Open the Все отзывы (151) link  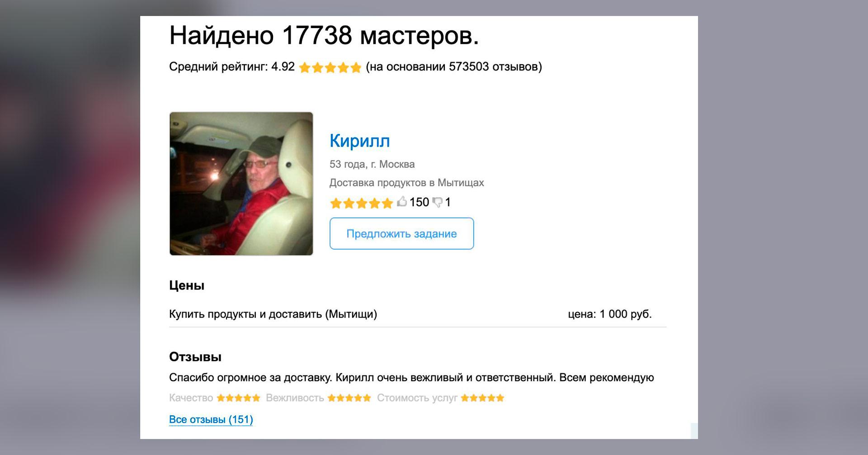coord(211,419)
